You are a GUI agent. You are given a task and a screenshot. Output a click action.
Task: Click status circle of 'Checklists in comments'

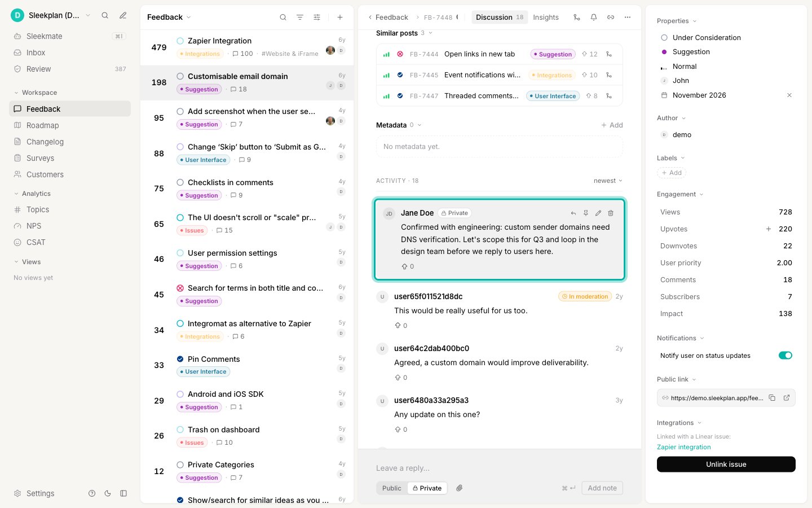click(x=180, y=182)
